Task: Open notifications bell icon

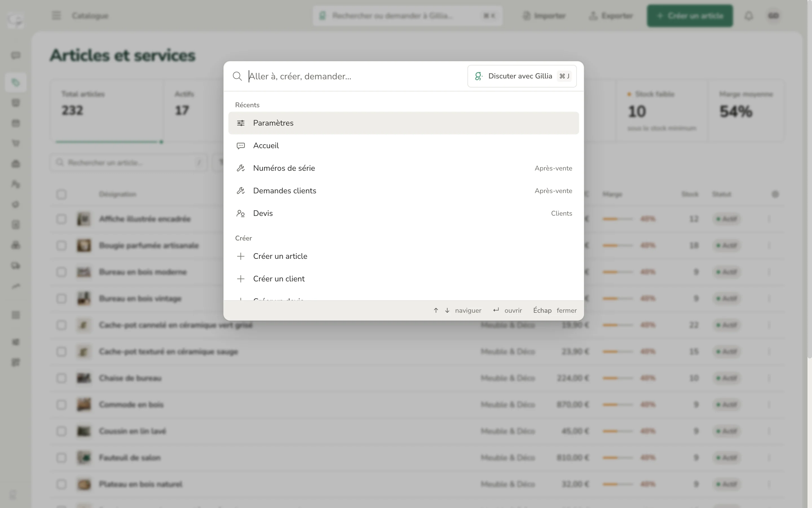Action: (749, 16)
